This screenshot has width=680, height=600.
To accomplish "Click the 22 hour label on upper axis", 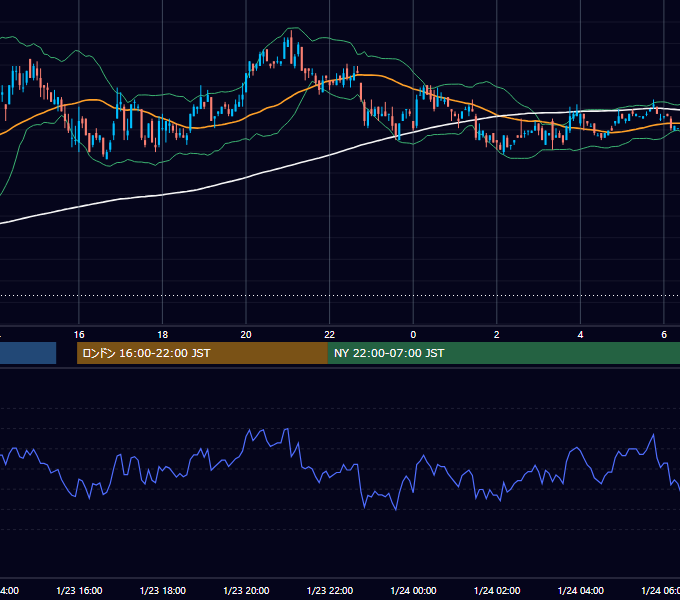I will click(330, 335).
